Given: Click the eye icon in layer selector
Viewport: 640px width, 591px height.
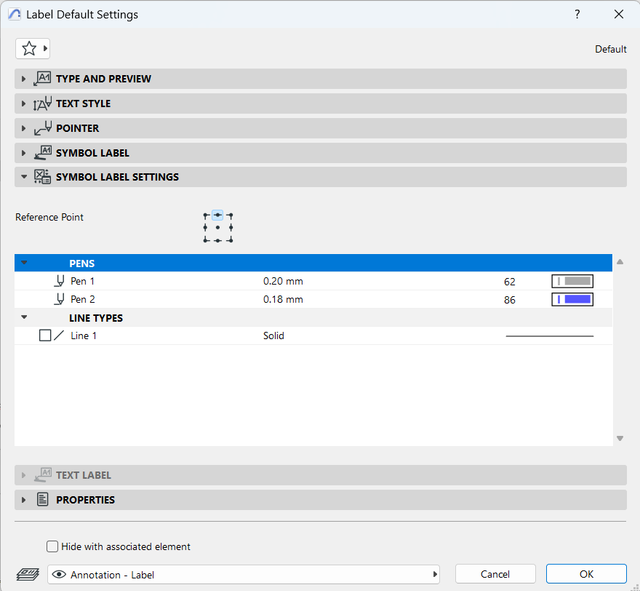Looking at the screenshot, I should pyautogui.click(x=59, y=574).
